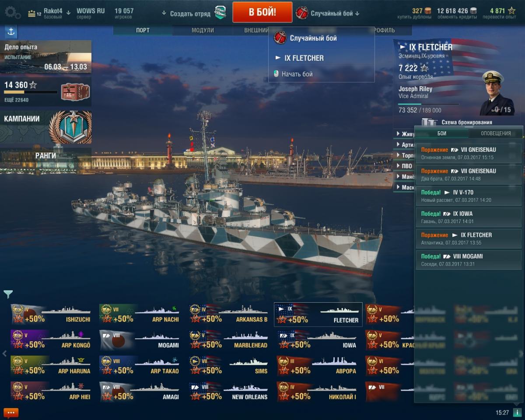Open the orange chat bubble button

click(x=11, y=413)
